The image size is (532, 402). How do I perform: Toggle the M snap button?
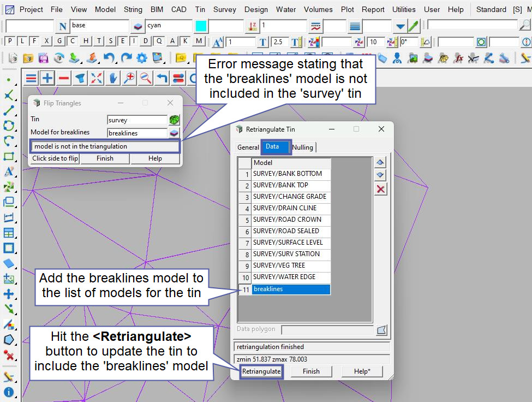(198, 41)
